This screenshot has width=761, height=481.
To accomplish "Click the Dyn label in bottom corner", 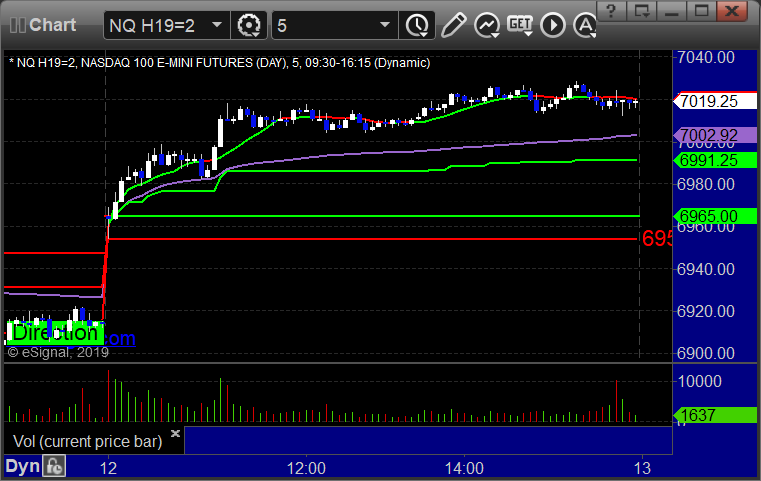I will (x=22, y=466).
